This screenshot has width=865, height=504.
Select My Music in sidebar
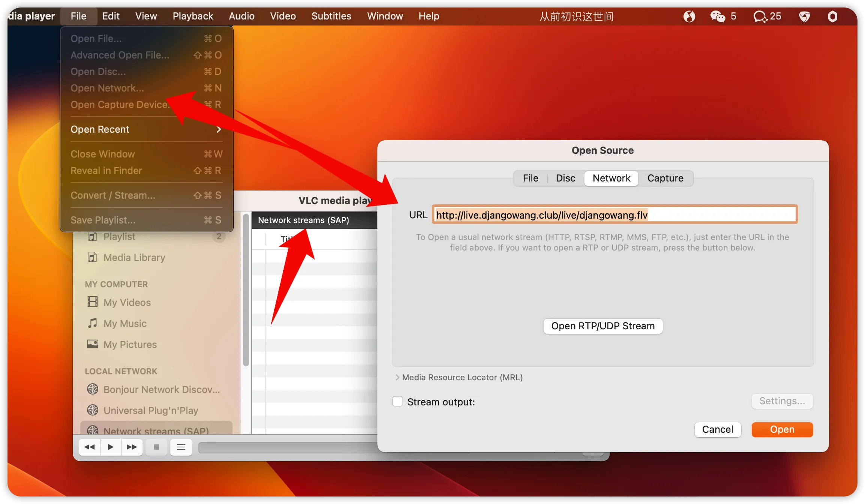125,323
